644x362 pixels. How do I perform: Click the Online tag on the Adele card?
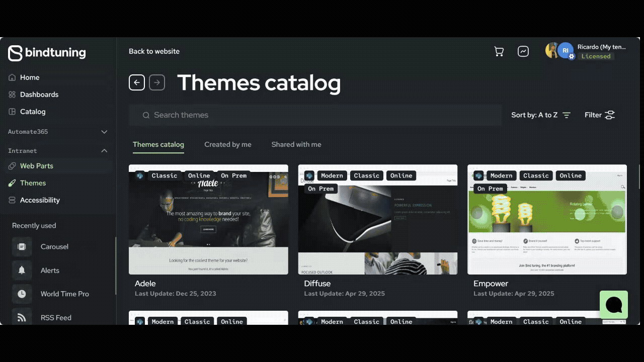(199, 176)
